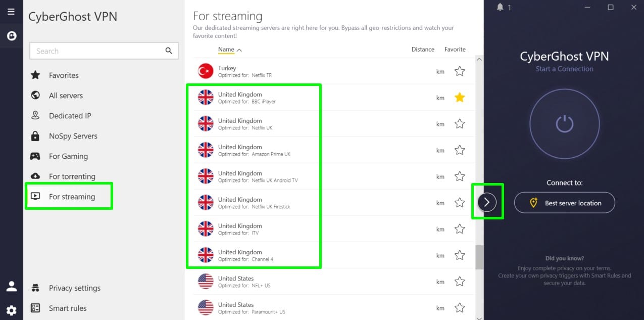This screenshot has height=320, width=644.
Task: Select Netflix UK Android TV server row
Action: click(x=334, y=176)
